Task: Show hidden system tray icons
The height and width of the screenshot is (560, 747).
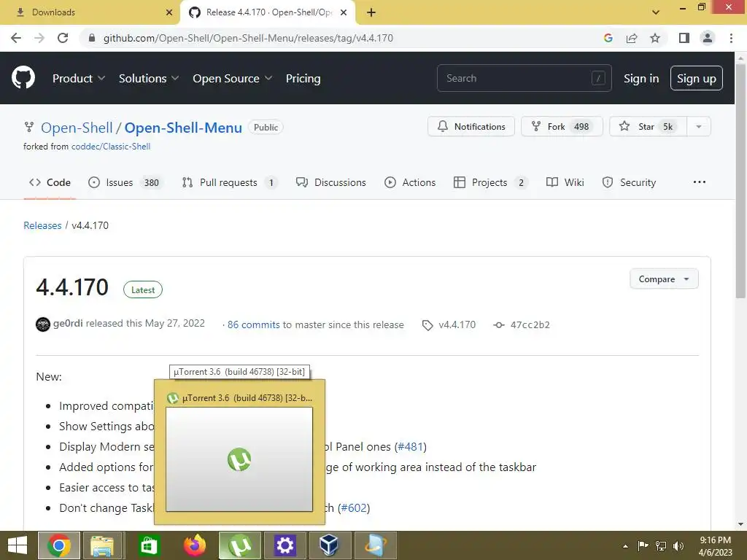Action: point(625,546)
